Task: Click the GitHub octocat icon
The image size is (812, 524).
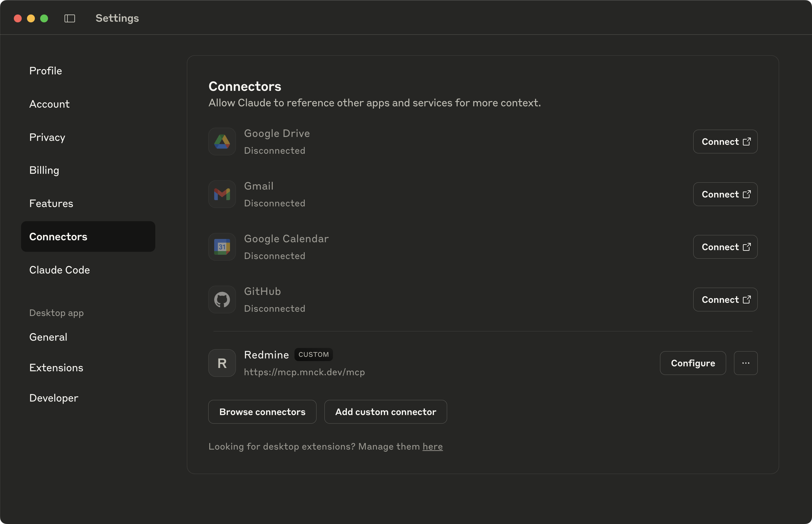Action: 222,300
